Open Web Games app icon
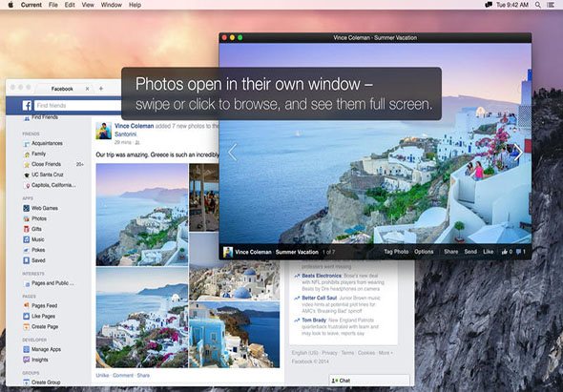 27,208
